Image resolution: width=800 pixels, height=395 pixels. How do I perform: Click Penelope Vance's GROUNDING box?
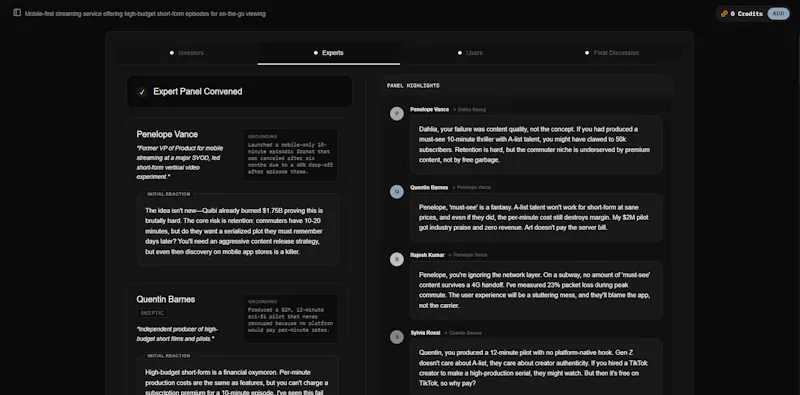point(291,155)
